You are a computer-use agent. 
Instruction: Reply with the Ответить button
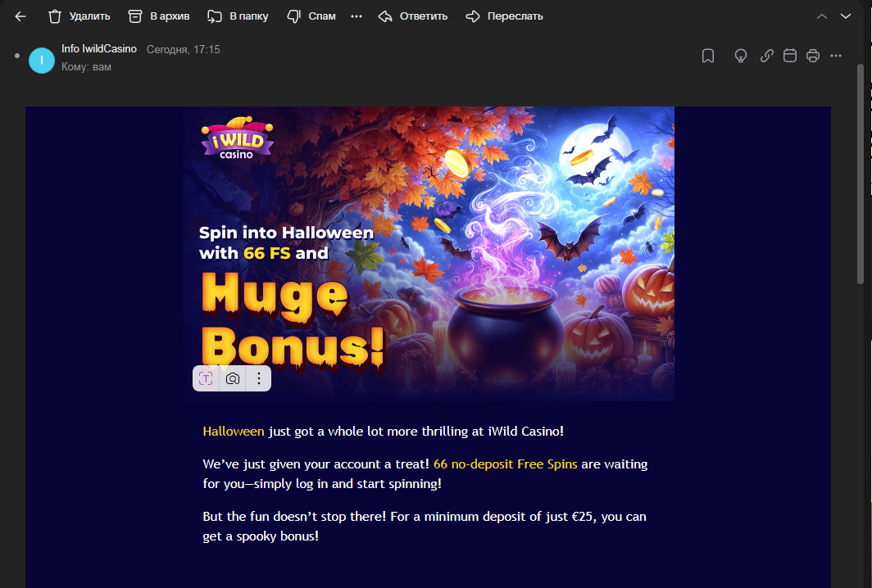click(x=413, y=16)
